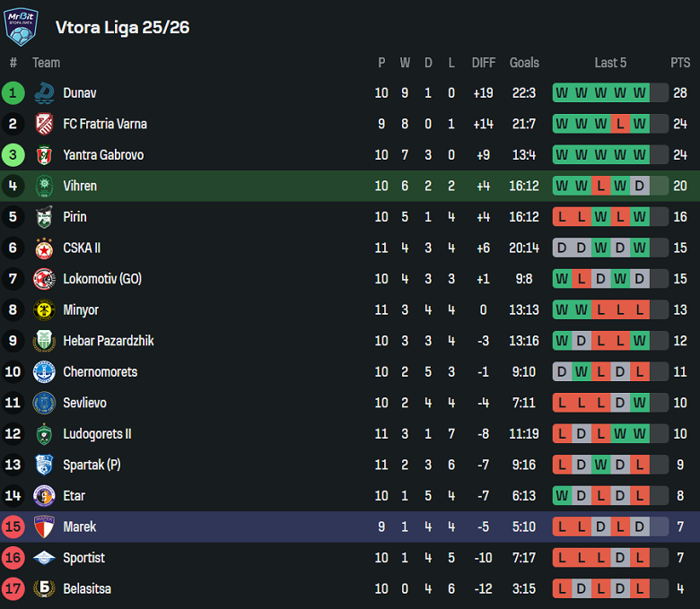Open the Hebar Pazardzhik team link
The image size is (700, 609).
click(108, 341)
